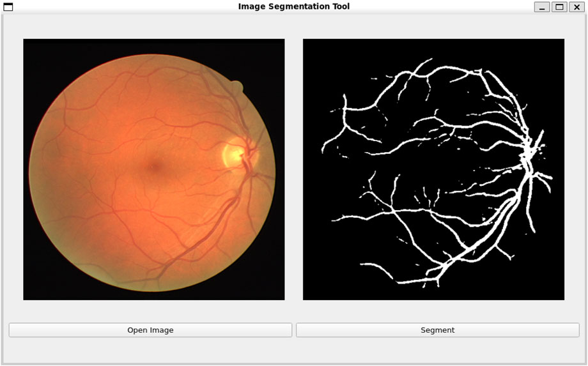This screenshot has width=588, height=366.
Task: Select the retinal fundus source image
Action: [x=154, y=169]
